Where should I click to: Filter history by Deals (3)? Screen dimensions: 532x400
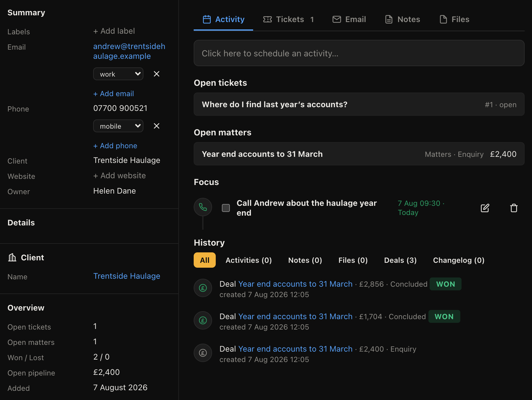[400, 260]
